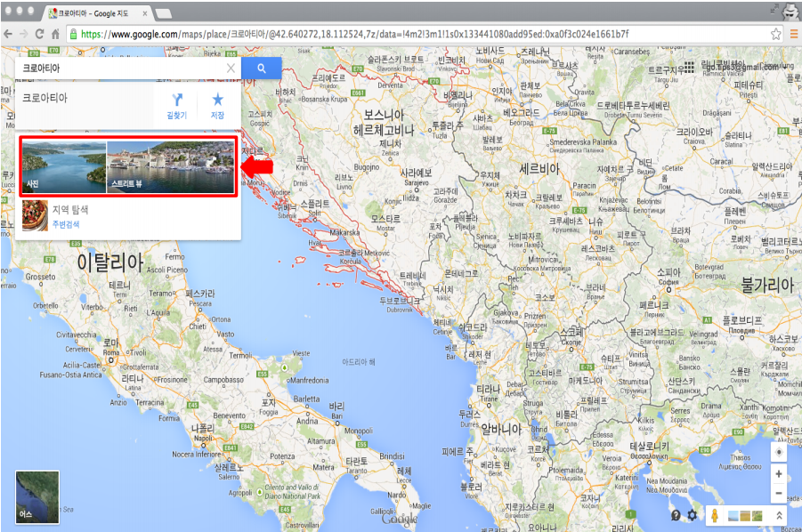Image resolution: width=802 pixels, height=532 pixels.
Task: Click the 티라나 Tirane city label
Action: (488, 390)
